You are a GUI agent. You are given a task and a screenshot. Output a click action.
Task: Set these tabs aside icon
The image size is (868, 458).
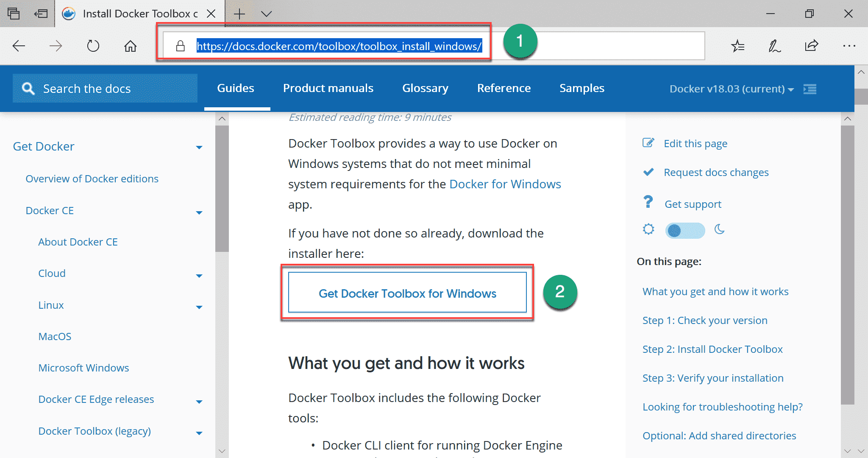pyautogui.click(x=41, y=14)
